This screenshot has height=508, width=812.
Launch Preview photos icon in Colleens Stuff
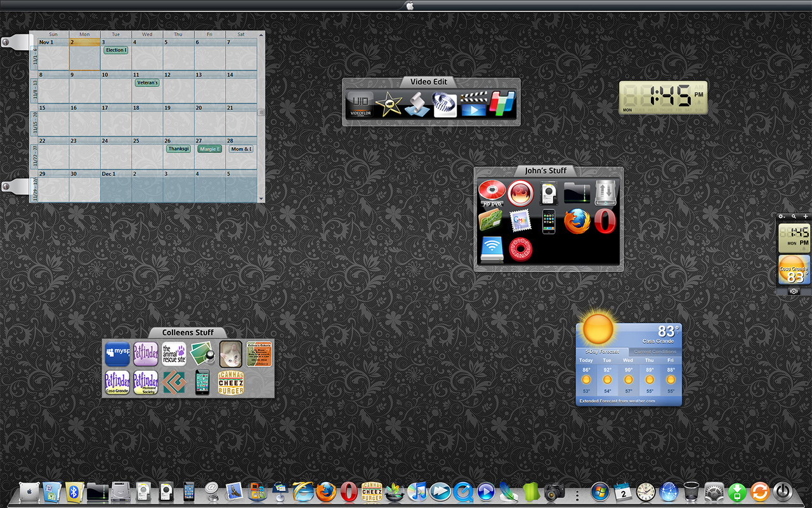[202, 354]
